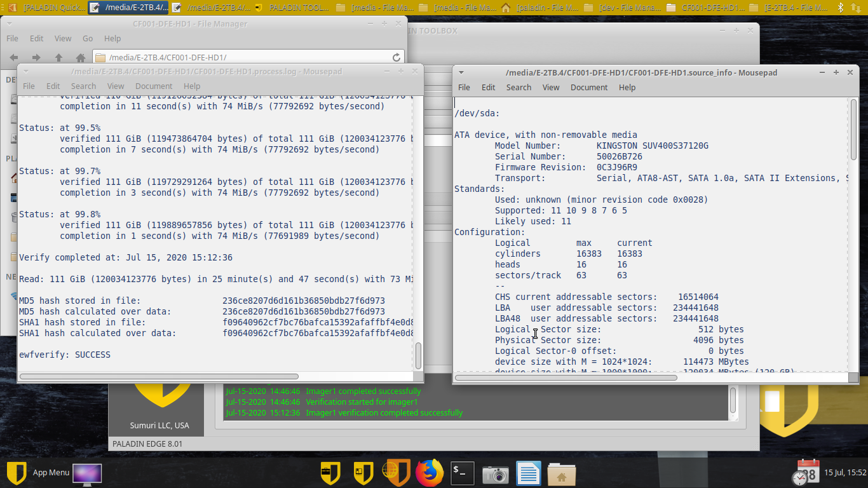868x488 pixels.
Task: Open View menu in File Manager
Action: 63,38
